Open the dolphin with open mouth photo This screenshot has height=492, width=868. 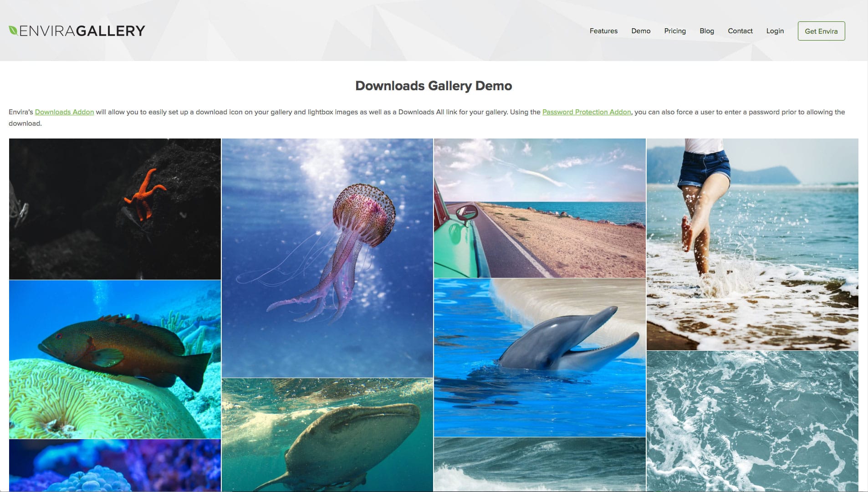pos(540,358)
